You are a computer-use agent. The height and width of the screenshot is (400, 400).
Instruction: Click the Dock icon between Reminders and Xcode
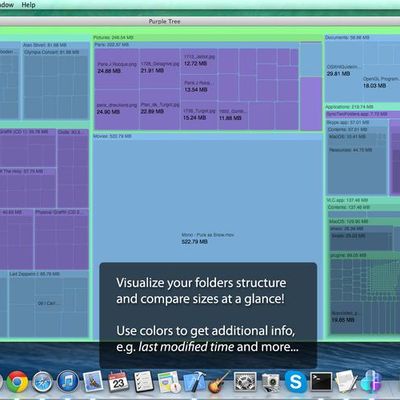coord(169,382)
